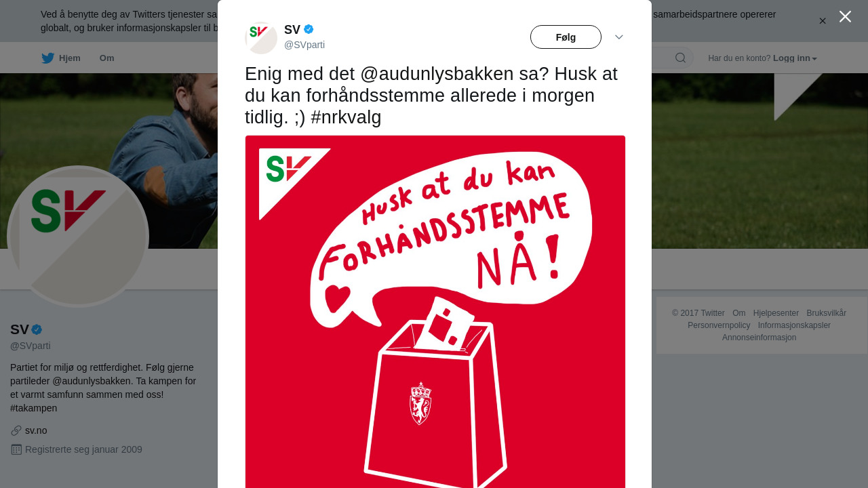The image size is (868, 488).
Task: Expand the tweet options chevron
Action: point(619,37)
